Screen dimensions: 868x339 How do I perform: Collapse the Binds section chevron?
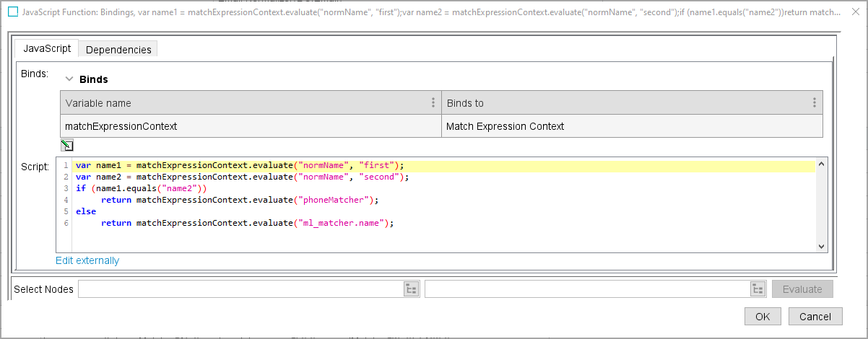69,79
